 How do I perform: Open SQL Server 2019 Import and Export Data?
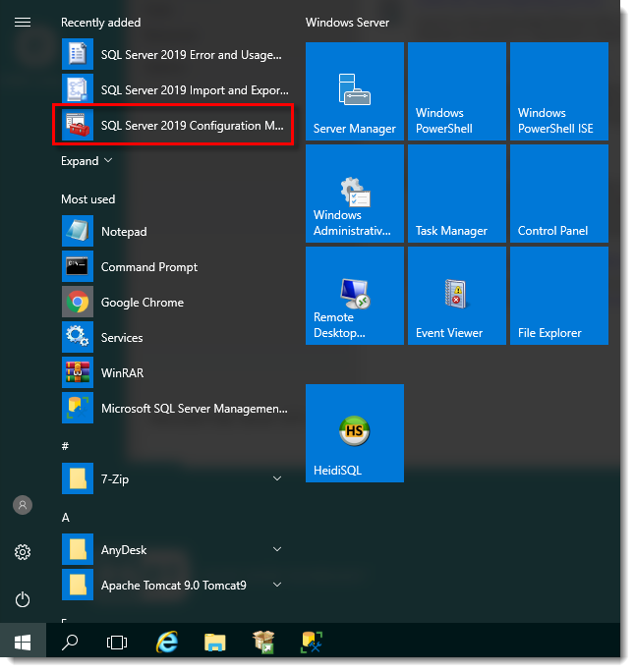click(175, 90)
